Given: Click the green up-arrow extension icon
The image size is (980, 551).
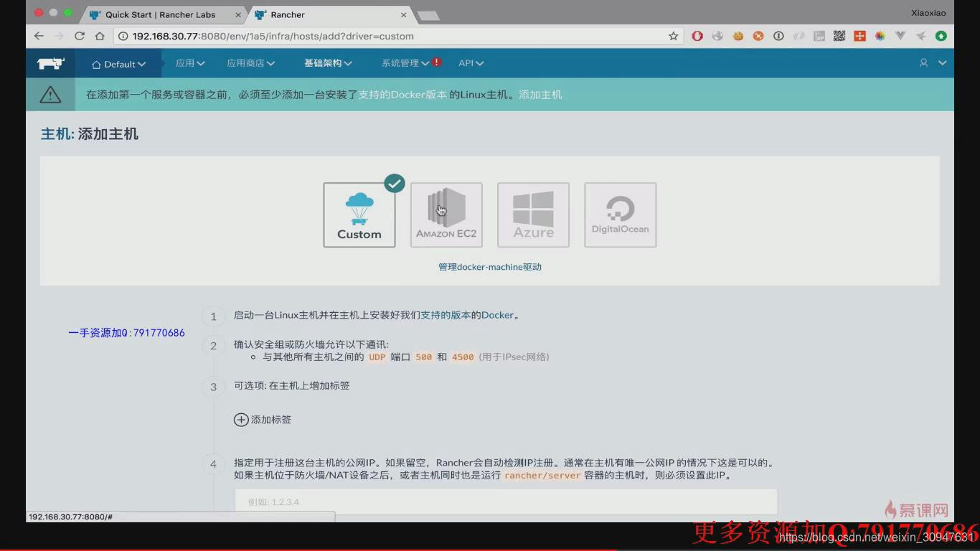Looking at the screenshot, I should [941, 36].
